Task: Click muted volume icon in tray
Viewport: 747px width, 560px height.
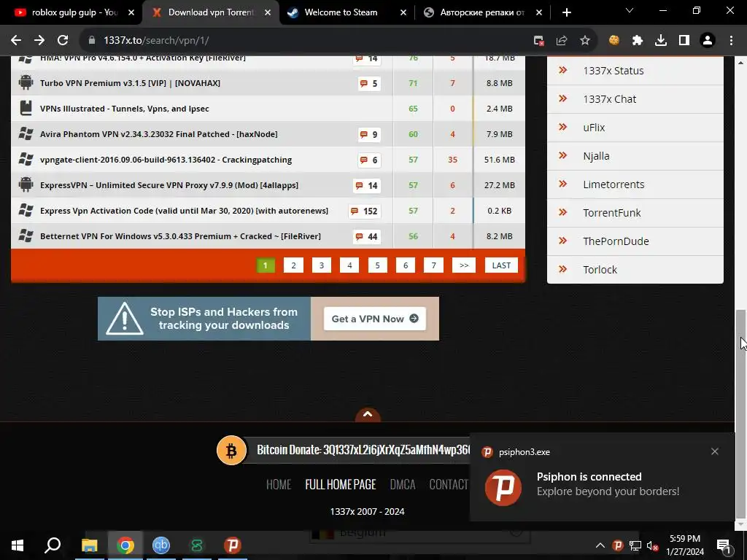Action: [653, 545]
